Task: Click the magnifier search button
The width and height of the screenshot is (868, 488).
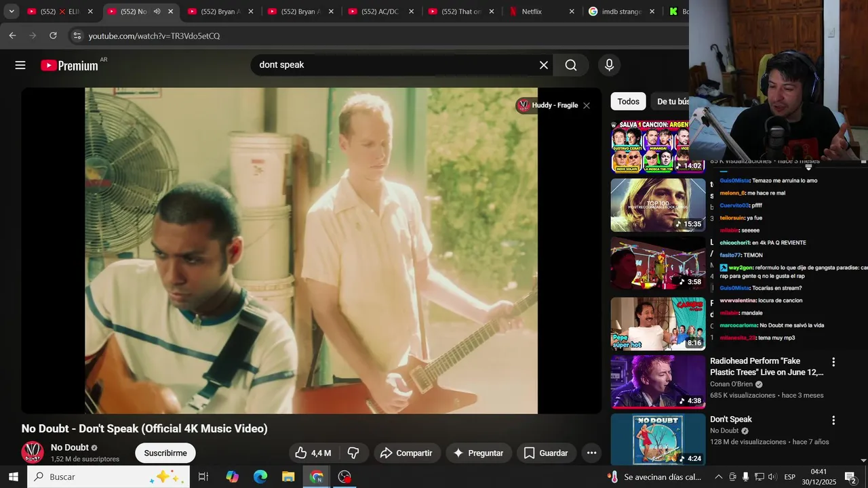Action: tap(571, 65)
